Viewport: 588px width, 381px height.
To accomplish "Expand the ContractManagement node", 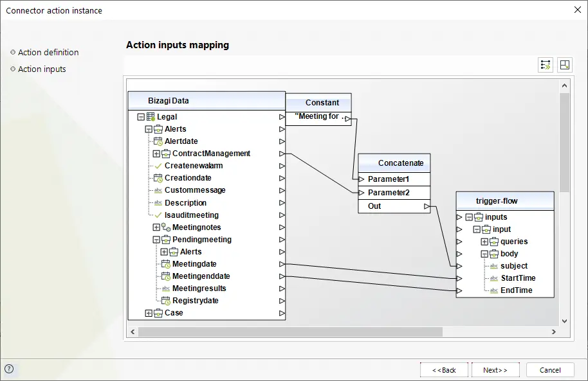I will coord(156,154).
